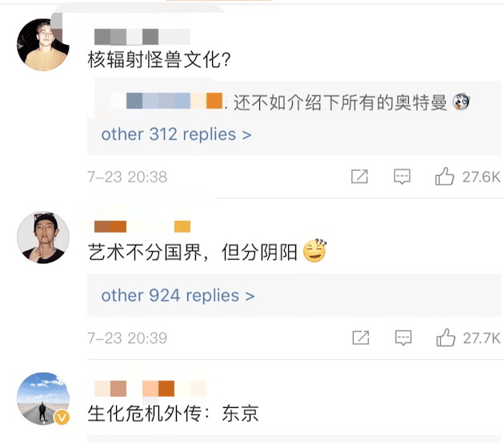This screenshot has height=443, width=504.
Task: Reply to the 核辐射怪兽文化 comment
Action: (x=402, y=177)
